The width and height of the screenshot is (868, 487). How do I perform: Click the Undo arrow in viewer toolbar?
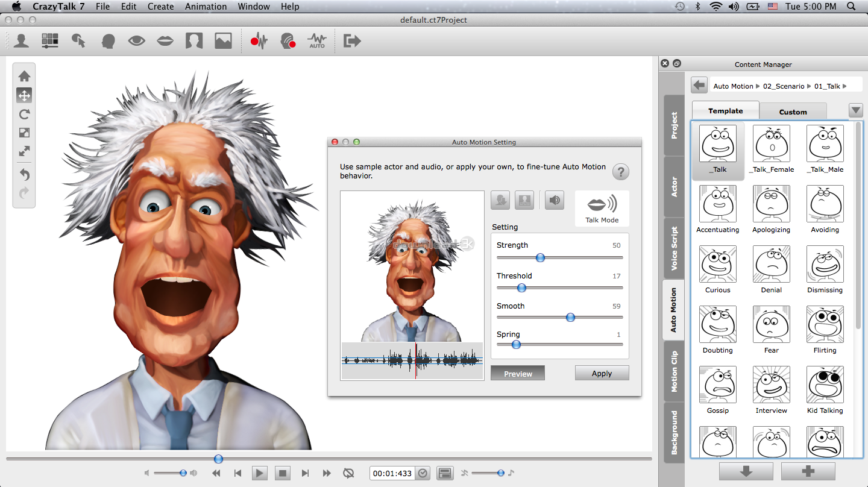[x=24, y=175]
